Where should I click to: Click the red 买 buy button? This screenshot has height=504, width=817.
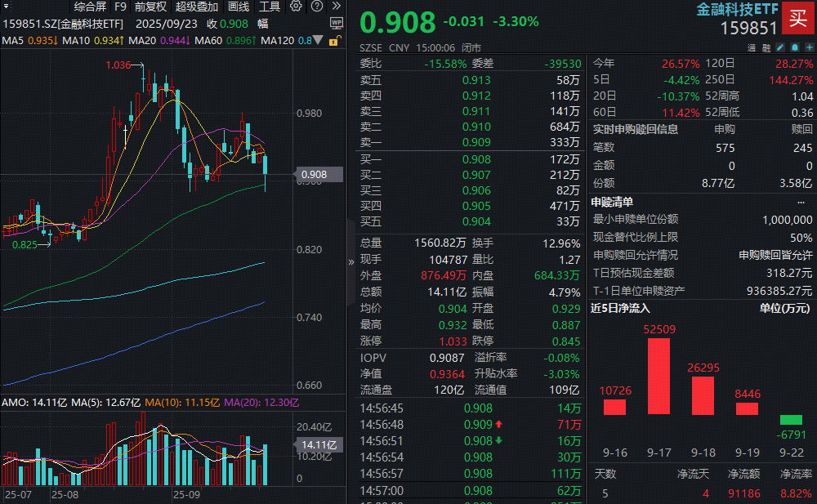click(798, 18)
